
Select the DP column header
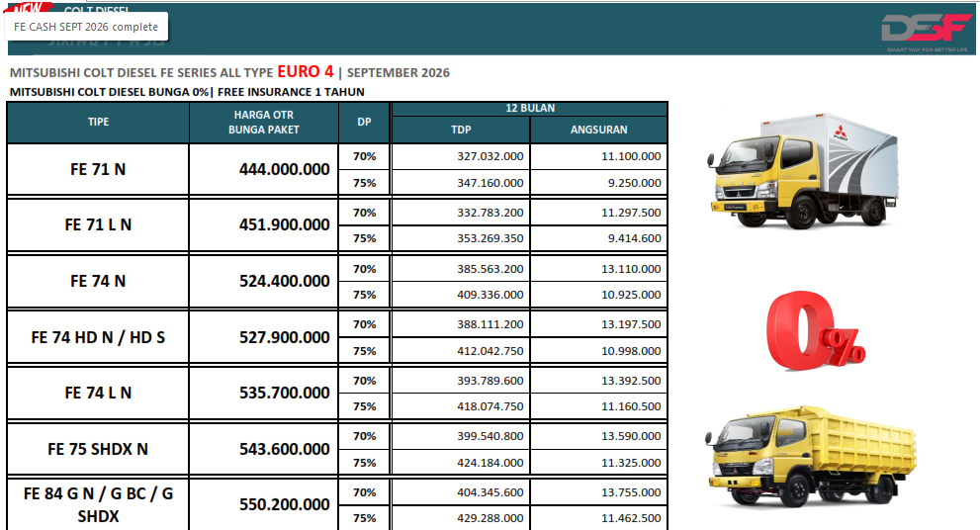coord(364,122)
